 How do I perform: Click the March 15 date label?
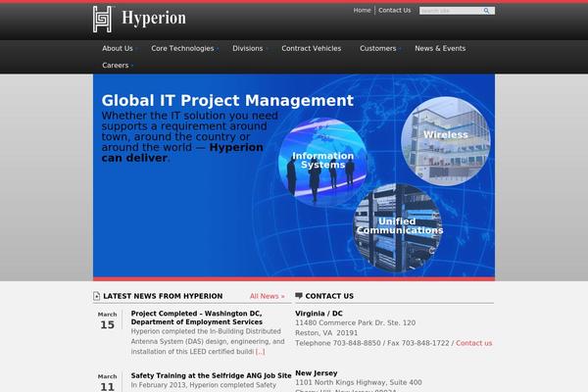pos(107,320)
